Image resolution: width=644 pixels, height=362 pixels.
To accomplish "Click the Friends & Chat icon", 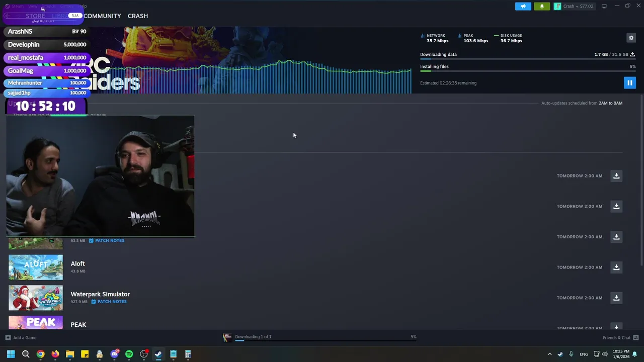I will pos(636,338).
